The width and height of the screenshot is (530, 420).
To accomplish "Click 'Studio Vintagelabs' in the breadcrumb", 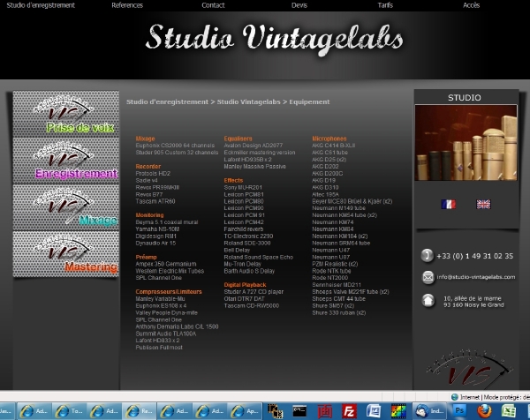I will coord(249,101).
